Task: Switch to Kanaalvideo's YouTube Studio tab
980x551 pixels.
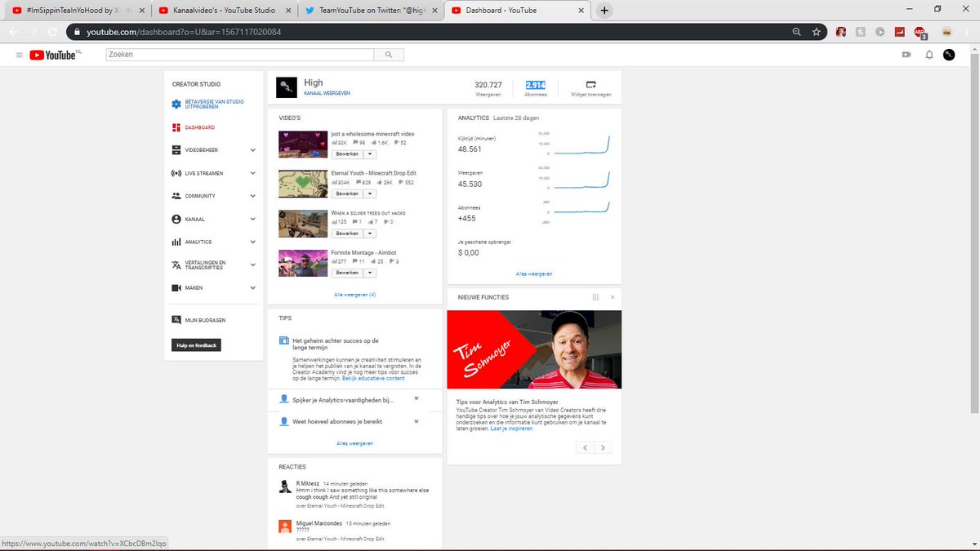Action: (224, 11)
